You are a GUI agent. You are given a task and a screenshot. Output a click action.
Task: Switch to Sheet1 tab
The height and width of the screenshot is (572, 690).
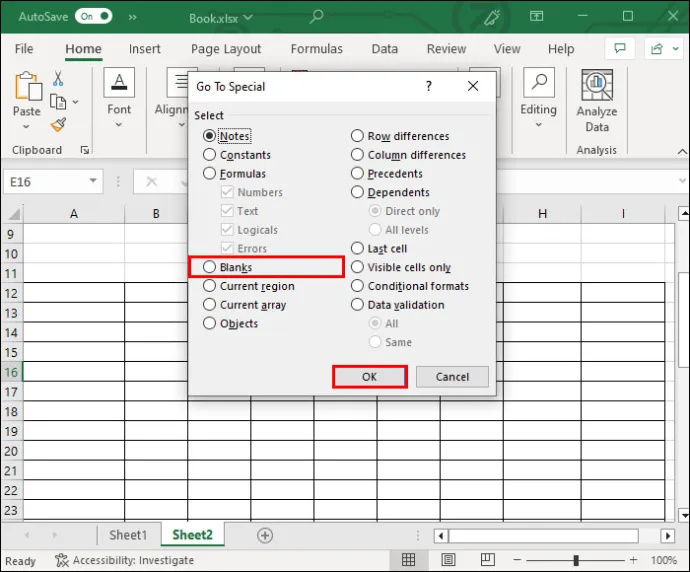128,535
